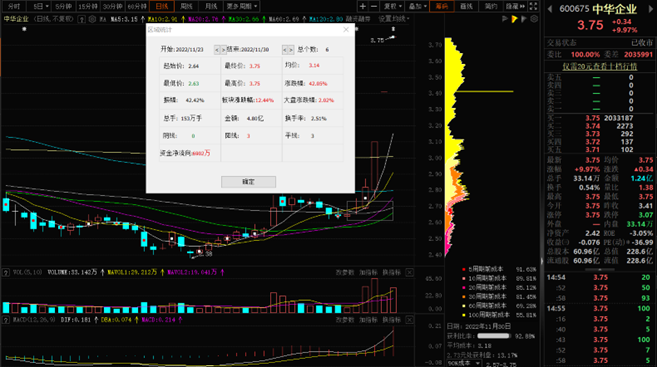Screen dimensions: 657x367
Task: Open settings gear in chip distribution panel
Action: 534,19
